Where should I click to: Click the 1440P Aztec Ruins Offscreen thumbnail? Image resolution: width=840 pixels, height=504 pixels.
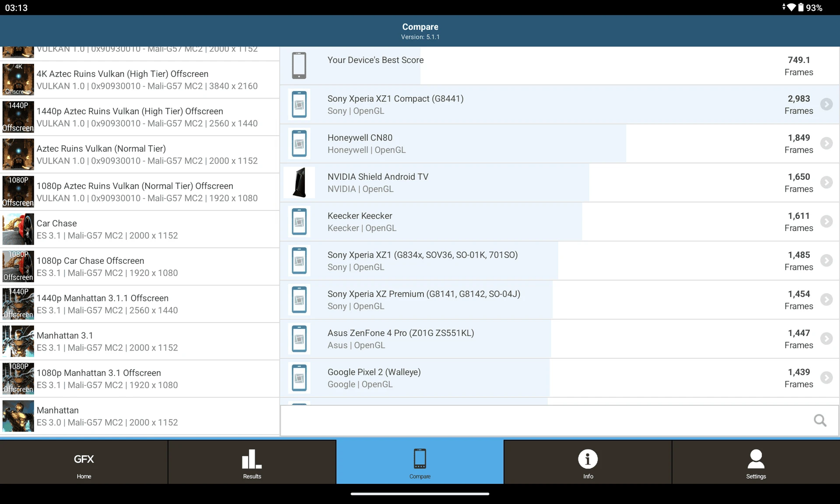tap(18, 117)
